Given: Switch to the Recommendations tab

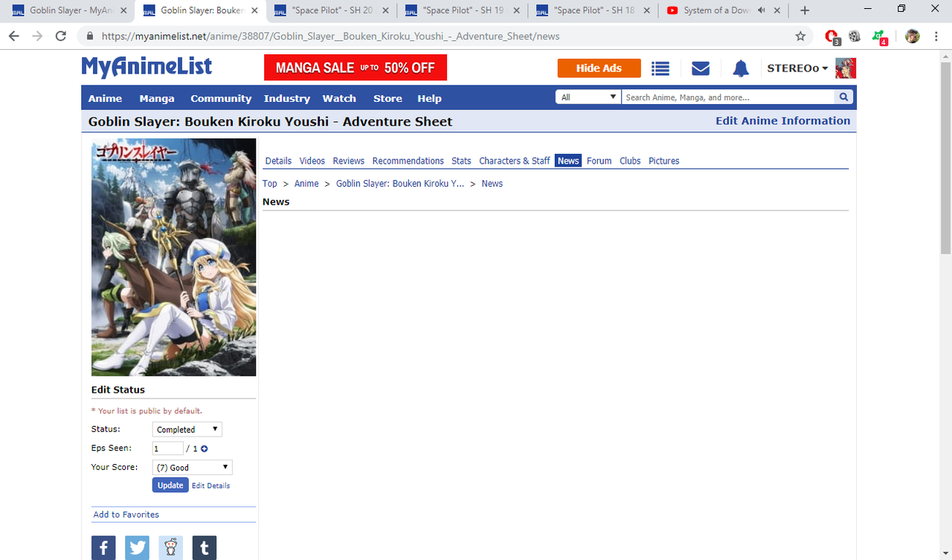Looking at the screenshot, I should (408, 161).
